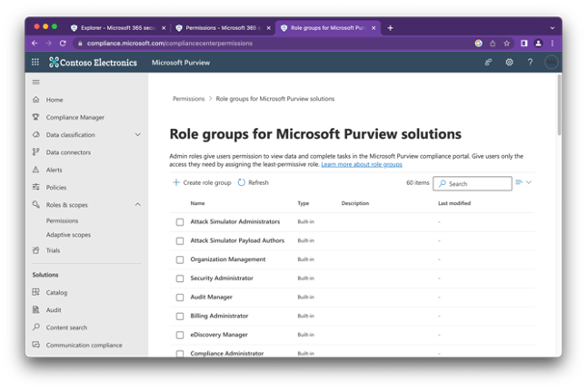Open a new browser tab
588x391 pixels.
point(390,28)
